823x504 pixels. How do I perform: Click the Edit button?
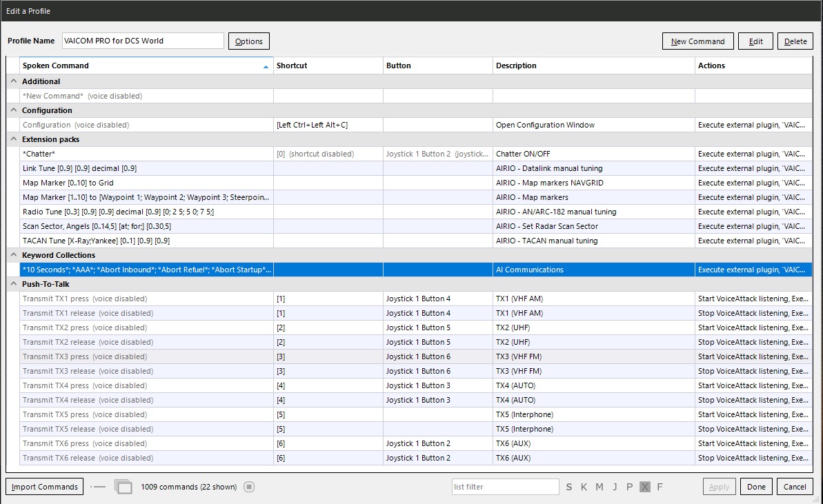point(755,41)
